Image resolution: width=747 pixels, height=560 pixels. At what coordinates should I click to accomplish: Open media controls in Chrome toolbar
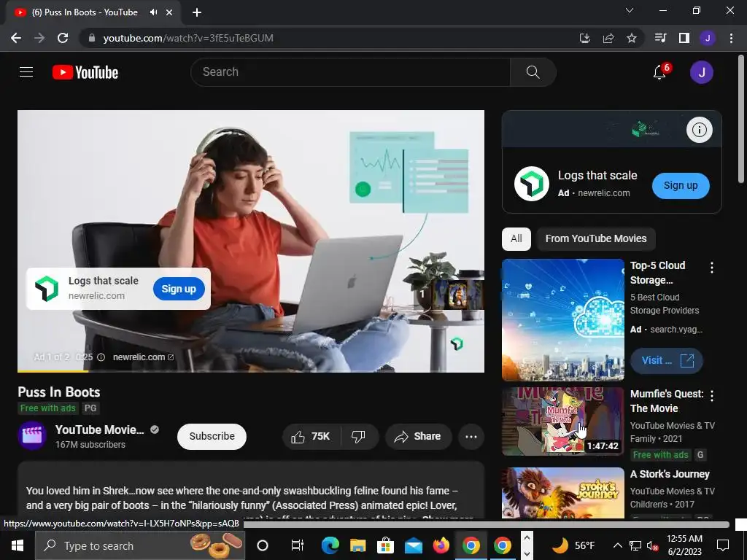(x=660, y=38)
